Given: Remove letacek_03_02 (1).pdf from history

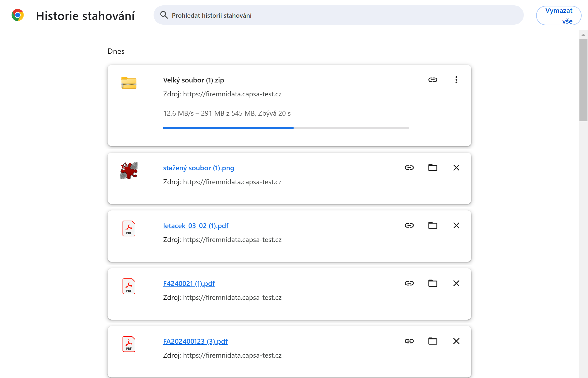Looking at the screenshot, I should [x=456, y=225].
